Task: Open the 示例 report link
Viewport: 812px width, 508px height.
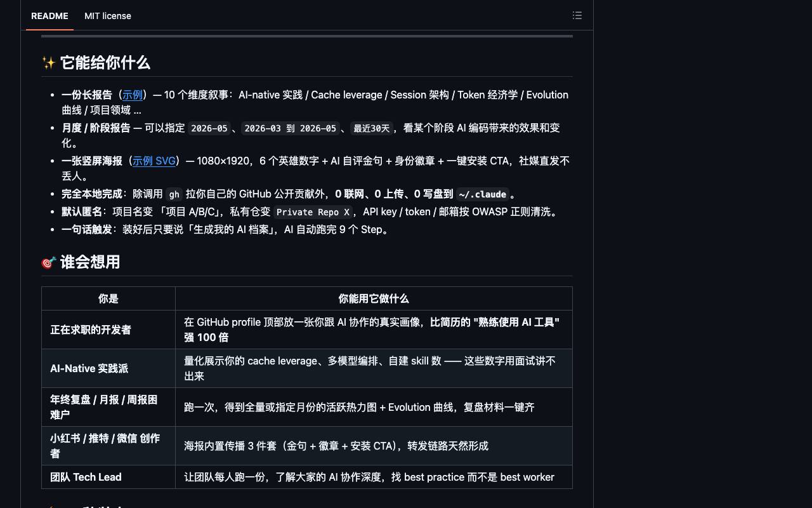Action: (x=133, y=95)
